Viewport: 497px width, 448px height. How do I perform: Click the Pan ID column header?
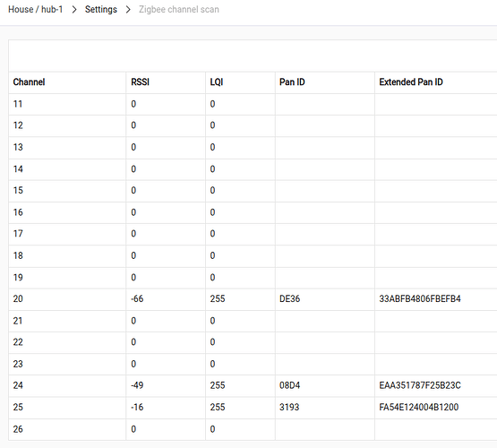pos(292,82)
